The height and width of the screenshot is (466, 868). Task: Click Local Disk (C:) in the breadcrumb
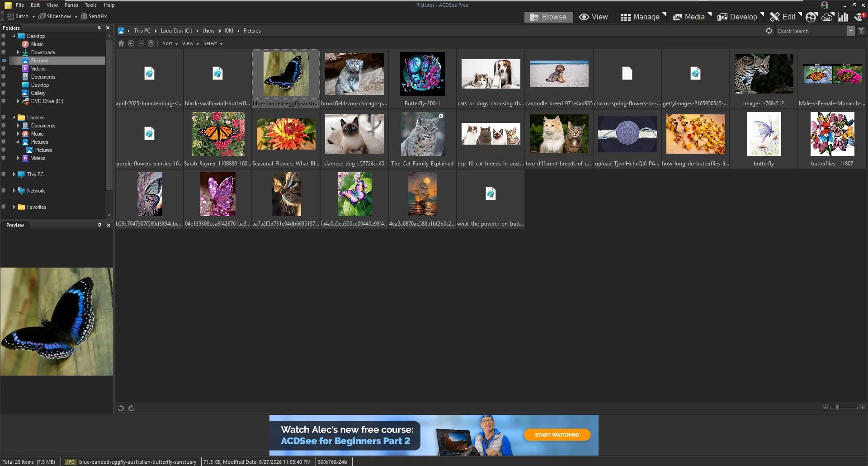click(x=176, y=31)
